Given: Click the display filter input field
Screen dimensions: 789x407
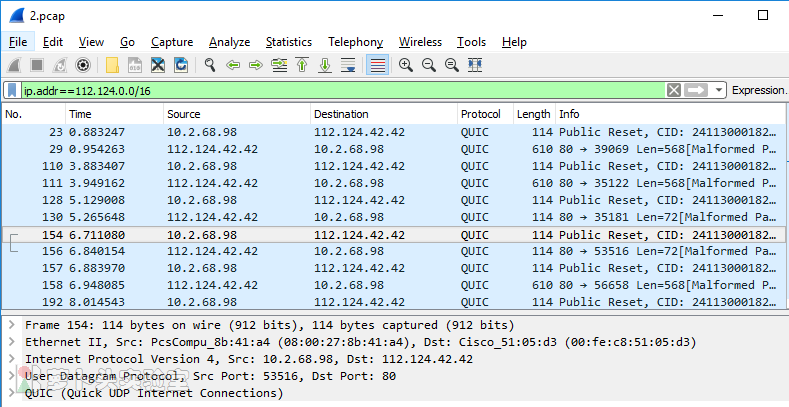Looking at the screenshot, I should coord(343,91).
